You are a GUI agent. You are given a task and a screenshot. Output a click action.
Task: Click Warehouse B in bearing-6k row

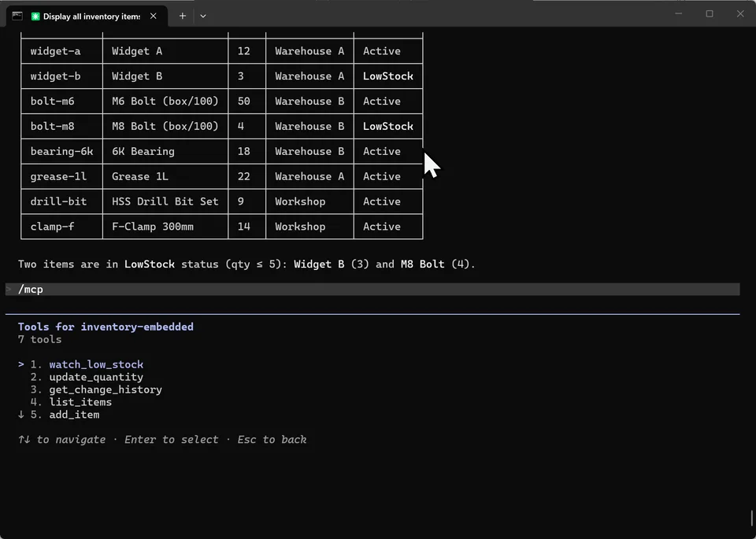309,151
